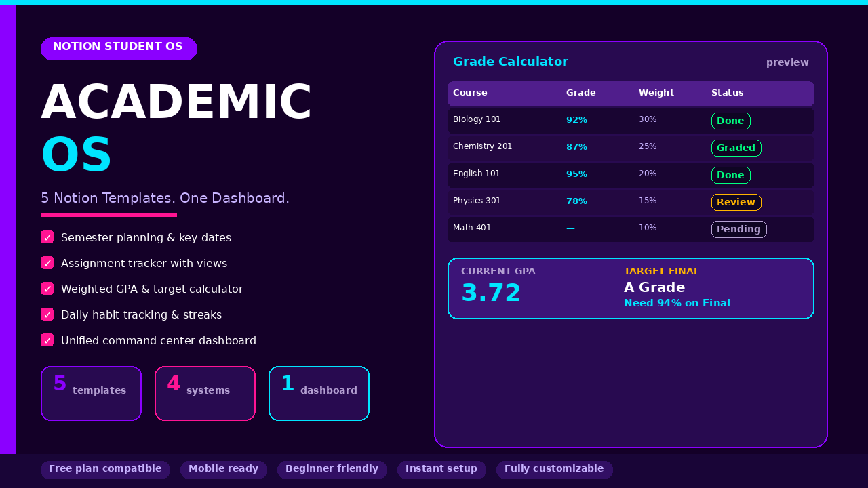Toggle Daily habit tracking & streaks checkbox
This screenshot has height=488, width=868.
pos(47,314)
